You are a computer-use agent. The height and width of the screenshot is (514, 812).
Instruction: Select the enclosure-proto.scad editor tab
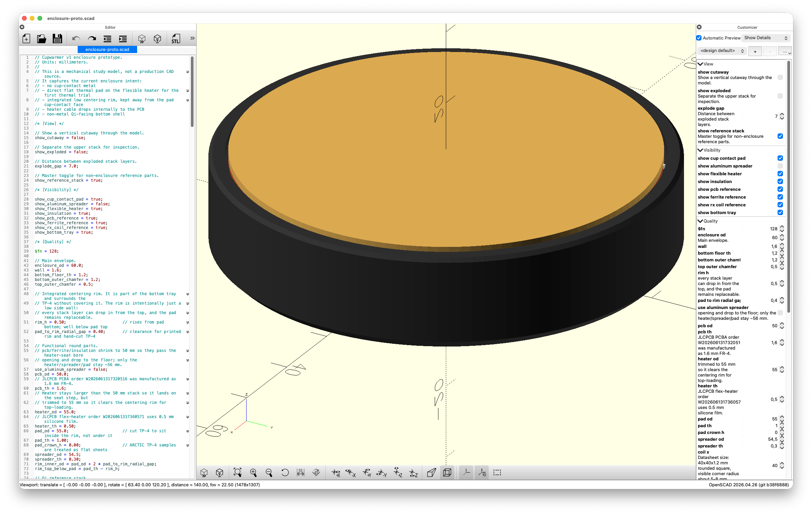(x=107, y=50)
